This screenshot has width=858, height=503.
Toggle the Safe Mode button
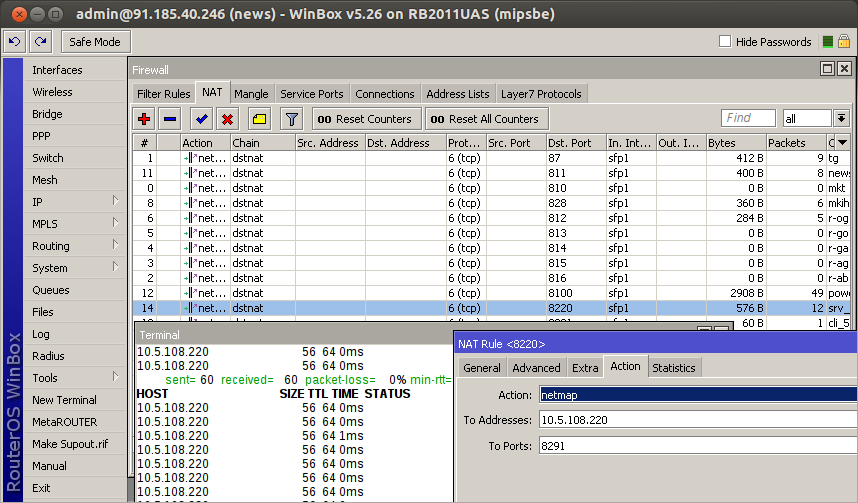coord(95,42)
